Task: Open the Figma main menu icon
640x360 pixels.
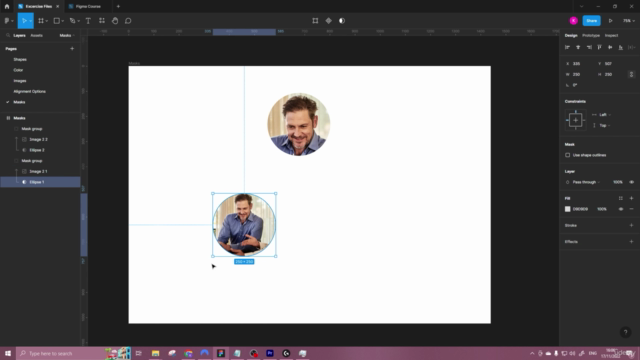Action: pos(7,21)
